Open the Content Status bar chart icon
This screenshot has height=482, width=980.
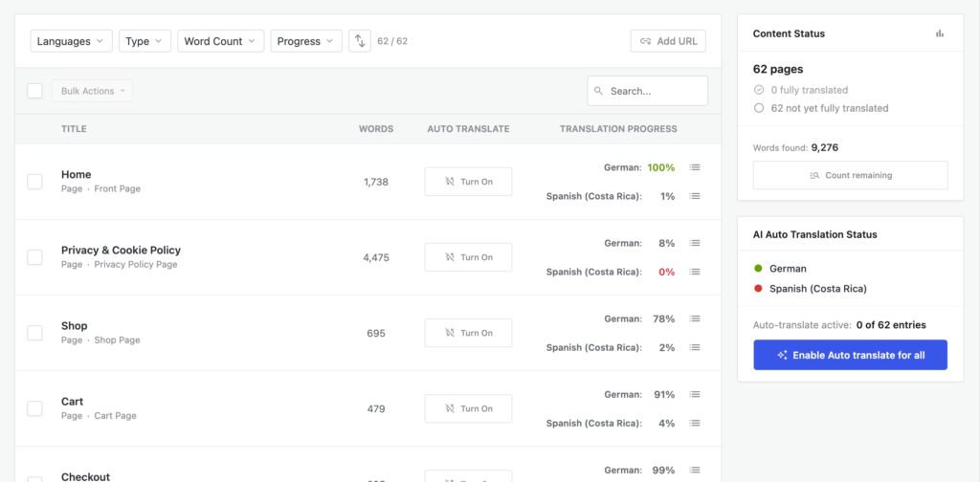(940, 33)
